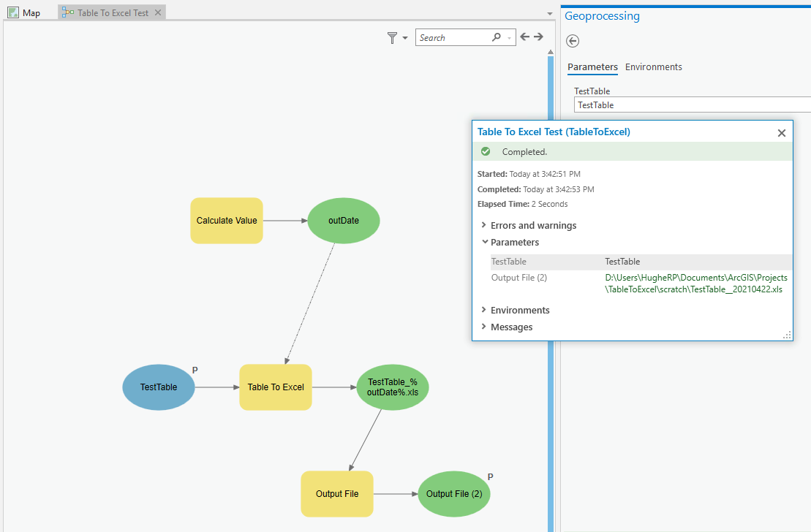Screen dimensions: 811x532
Task: Close the Table To Excel Test tab
Action: pyautogui.click(x=158, y=13)
